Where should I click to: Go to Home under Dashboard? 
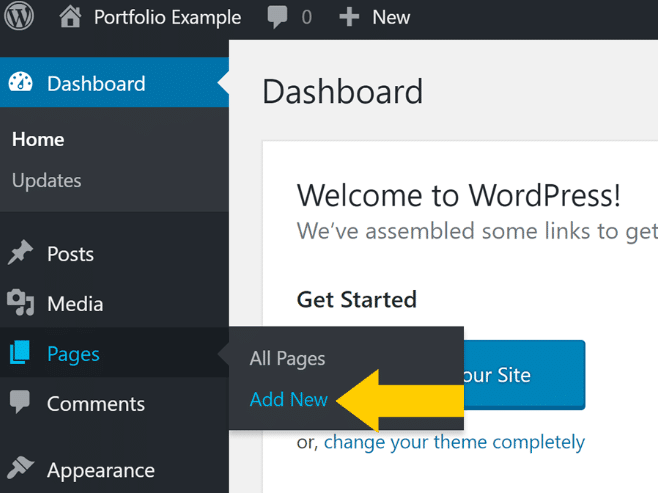[38, 139]
